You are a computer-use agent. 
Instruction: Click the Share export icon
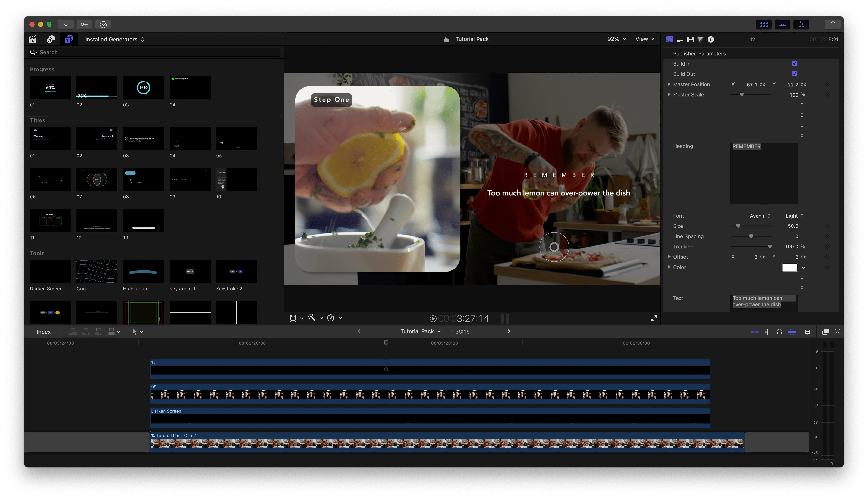(x=833, y=24)
